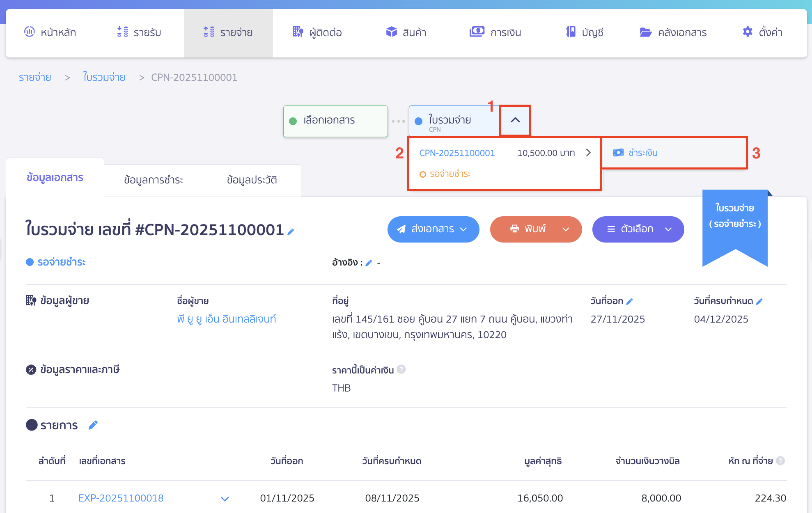Edit วันที่ครบกำหนด due date pencil icon

point(760,301)
